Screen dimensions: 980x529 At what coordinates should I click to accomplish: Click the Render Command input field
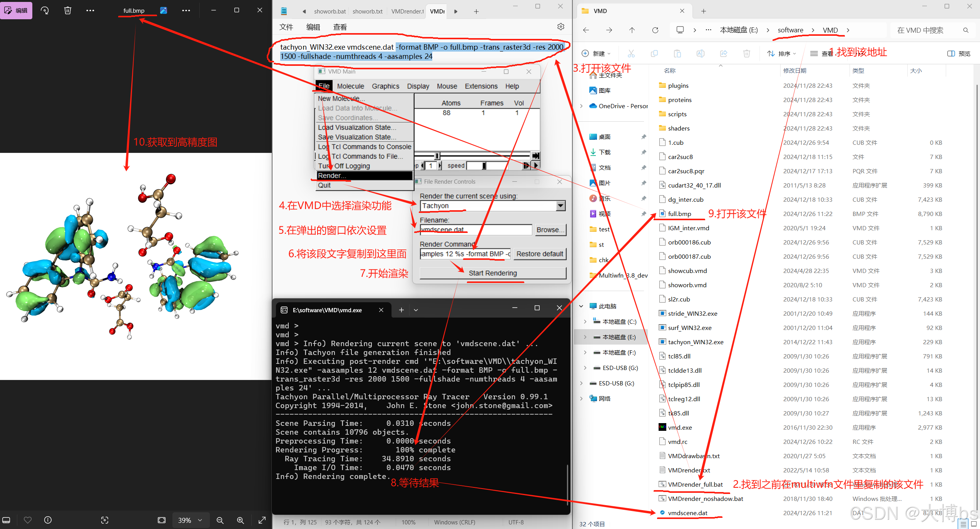465,254
